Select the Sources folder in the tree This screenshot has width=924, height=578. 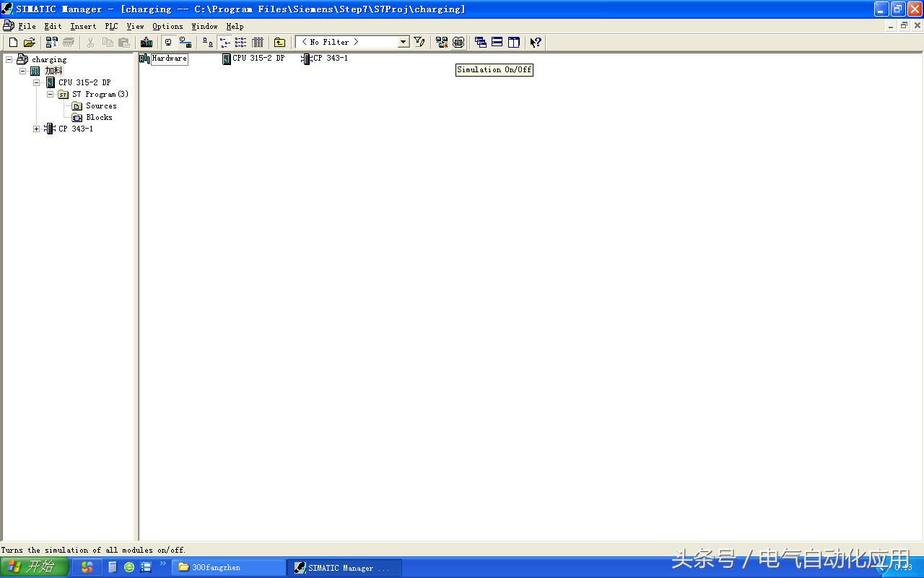[x=101, y=105]
